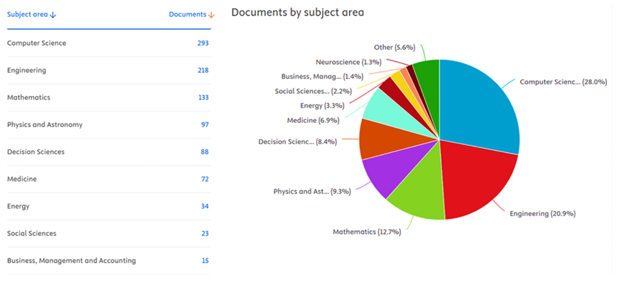Click the Engineering (20.9%) chart label
Image resolution: width=644 pixels, height=283 pixels.
point(542,214)
